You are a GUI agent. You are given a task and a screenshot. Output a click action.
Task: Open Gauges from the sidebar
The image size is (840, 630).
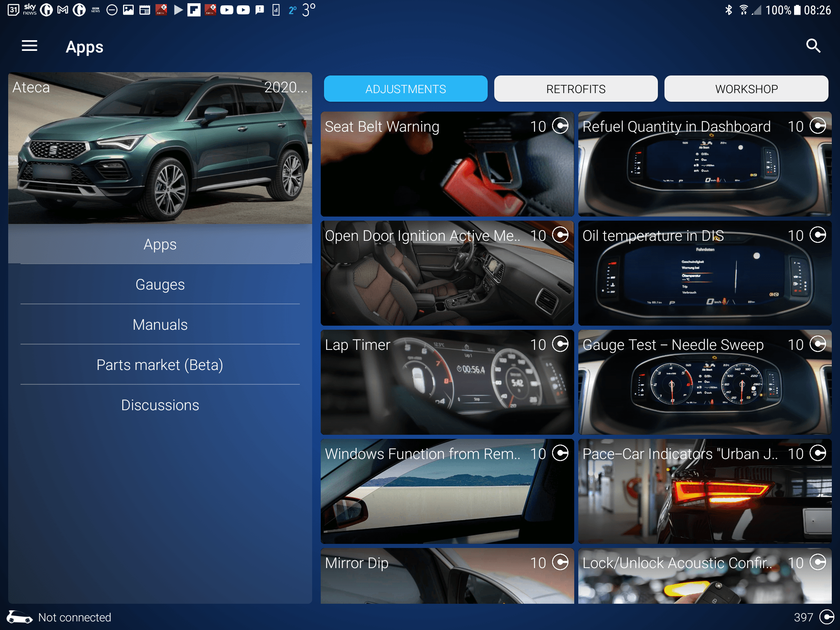coord(160,284)
